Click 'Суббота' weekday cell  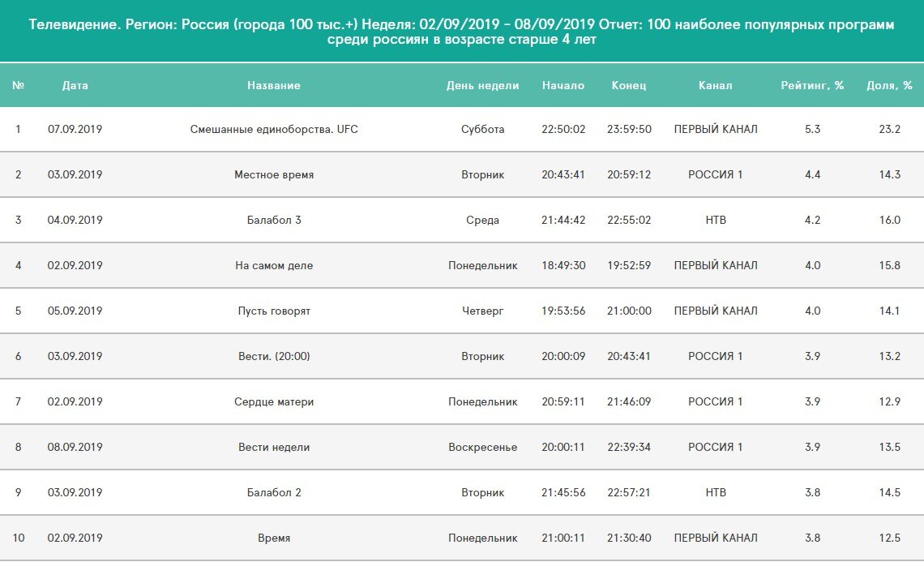coord(482,129)
